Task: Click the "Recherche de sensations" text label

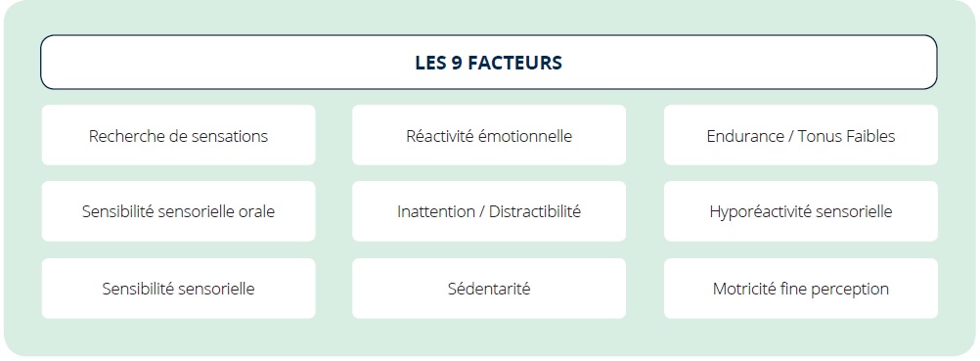Action: (x=178, y=136)
